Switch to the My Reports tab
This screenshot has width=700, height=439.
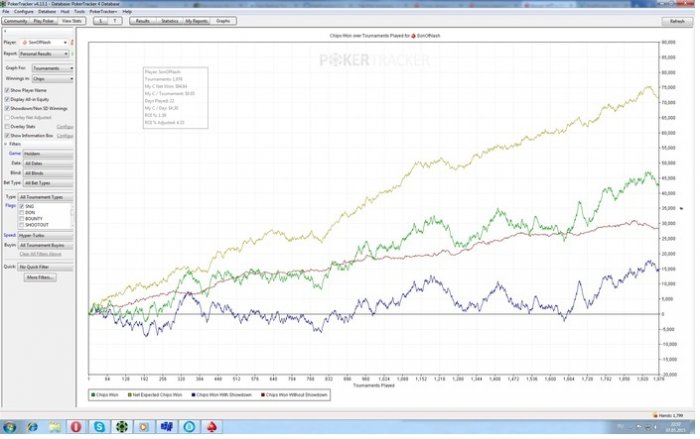coord(196,21)
